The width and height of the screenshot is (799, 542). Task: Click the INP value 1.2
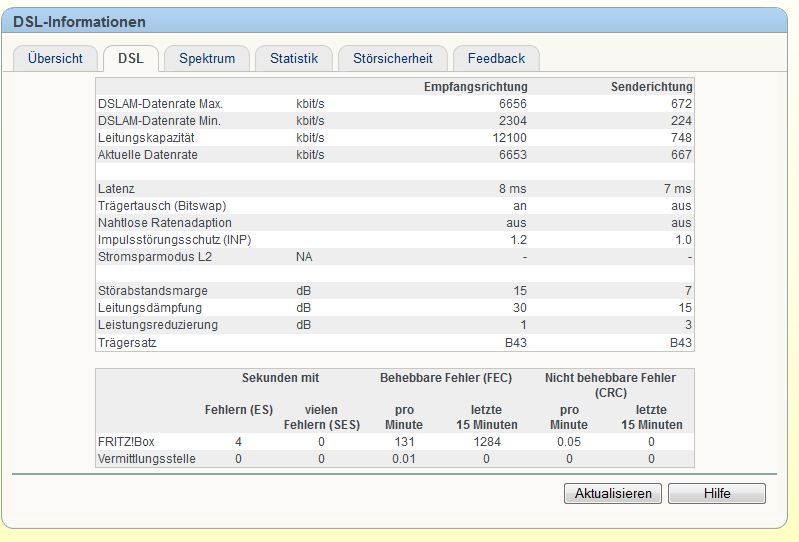point(519,240)
